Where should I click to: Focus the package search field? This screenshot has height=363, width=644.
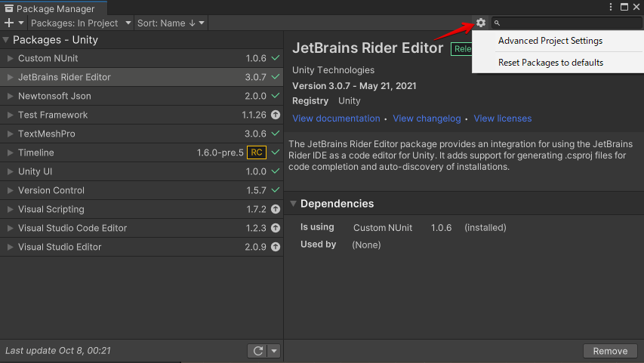click(x=567, y=23)
